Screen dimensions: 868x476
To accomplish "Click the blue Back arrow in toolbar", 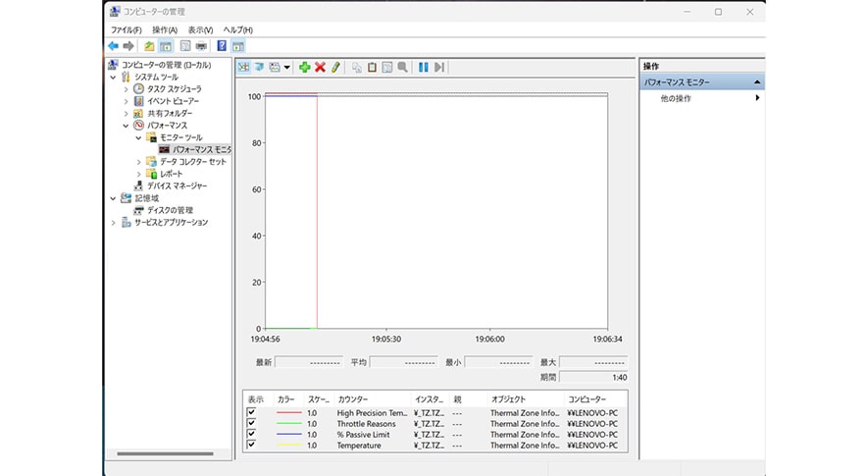I will point(113,45).
